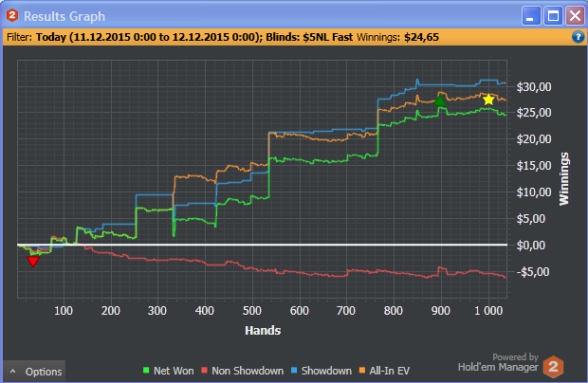Image resolution: width=588 pixels, height=383 pixels.
Task: Click the Results Graph window title
Action: tap(64, 16)
